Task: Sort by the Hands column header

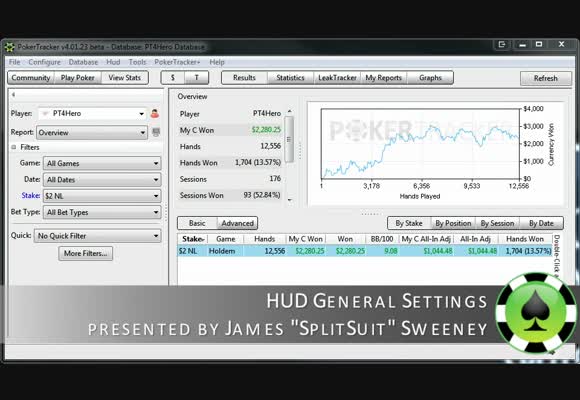Action: [264, 239]
